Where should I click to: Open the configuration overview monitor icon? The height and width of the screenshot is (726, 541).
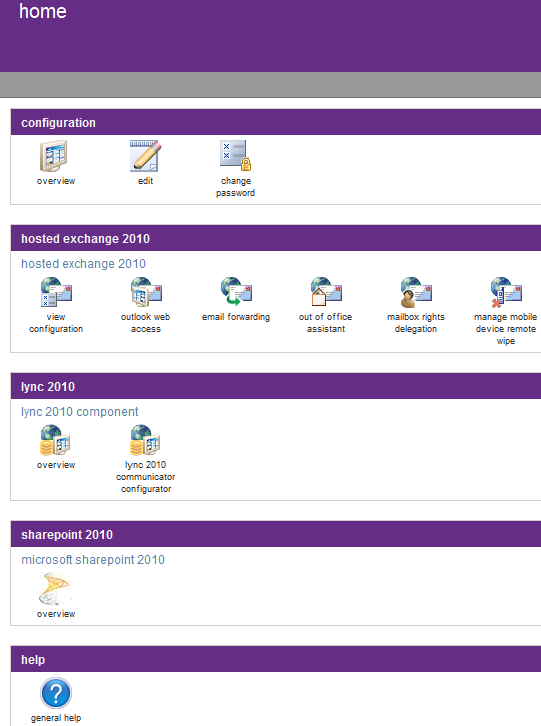pyautogui.click(x=55, y=156)
